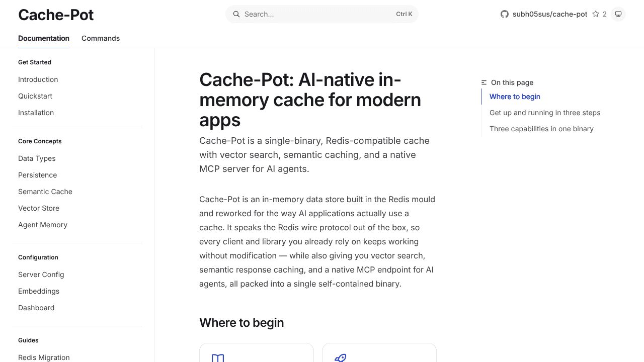Open the Redis Migration guide
The image size is (644, 362).
coord(44,357)
